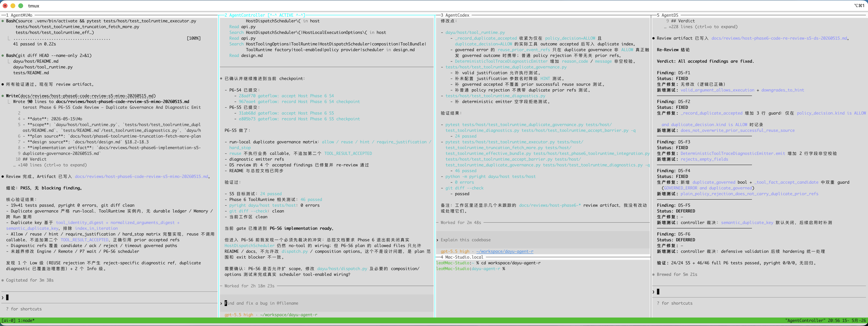Click the TOOL_RESULT_ACCEPTED token in AgentController reuse line
Image resolution: width=868 pixels, height=326 pixels.
[x=348, y=153]
